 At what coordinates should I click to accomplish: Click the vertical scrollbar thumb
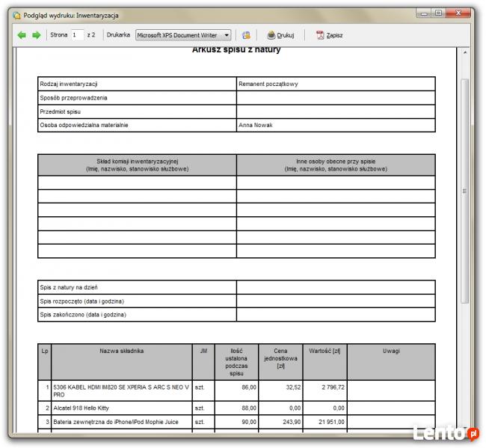pos(465,191)
